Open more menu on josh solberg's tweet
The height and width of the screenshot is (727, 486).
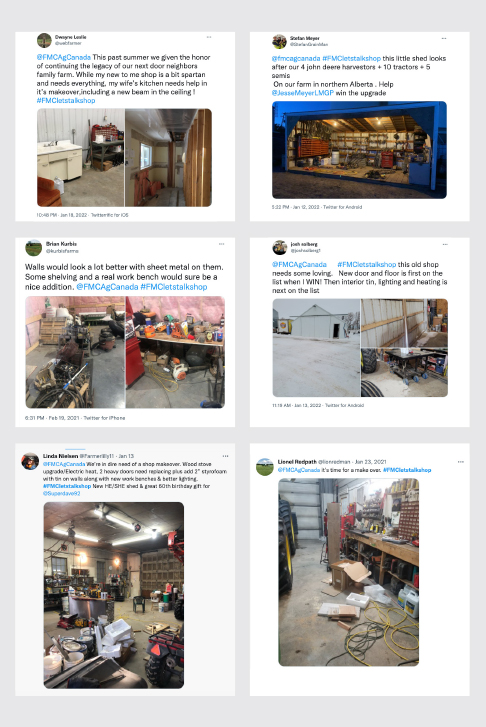pyautogui.click(x=445, y=244)
